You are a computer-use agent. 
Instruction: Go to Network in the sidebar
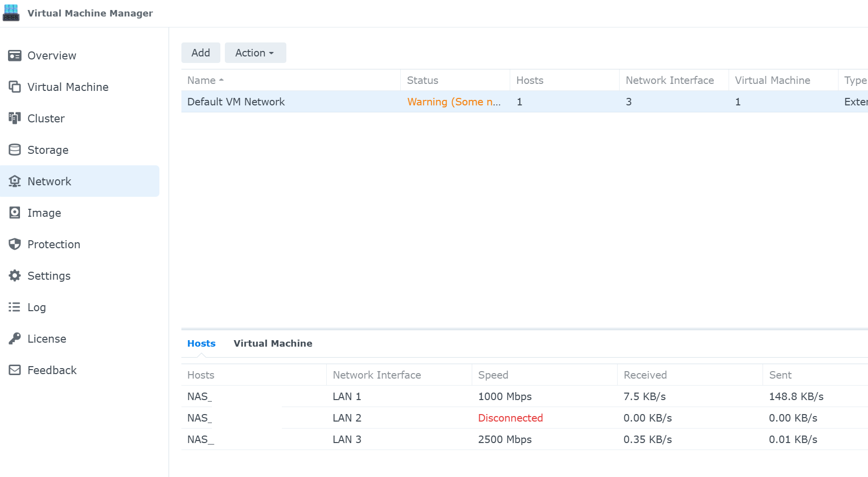49,181
